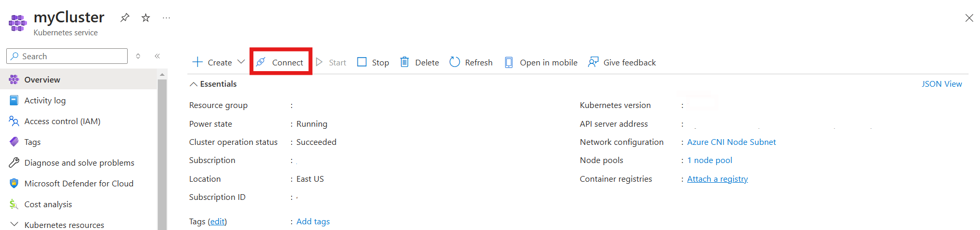Viewport: 980px width, 230px height.
Task: Click the Refresh circular arrow icon
Action: [x=455, y=62]
